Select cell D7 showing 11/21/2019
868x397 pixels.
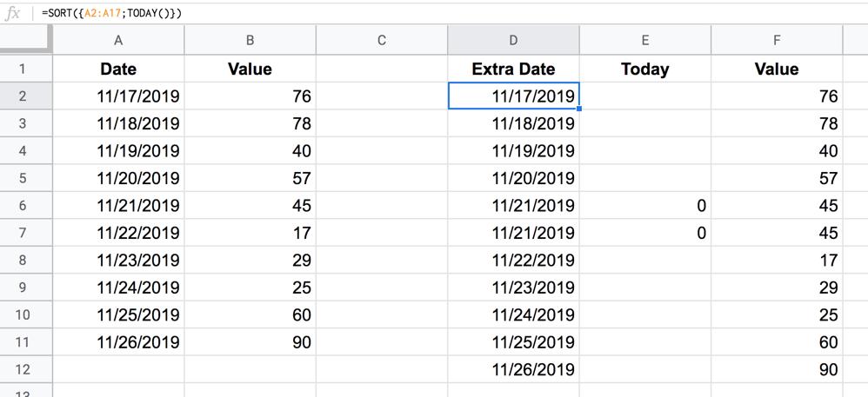pyautogui.click(x=513, y=233)
